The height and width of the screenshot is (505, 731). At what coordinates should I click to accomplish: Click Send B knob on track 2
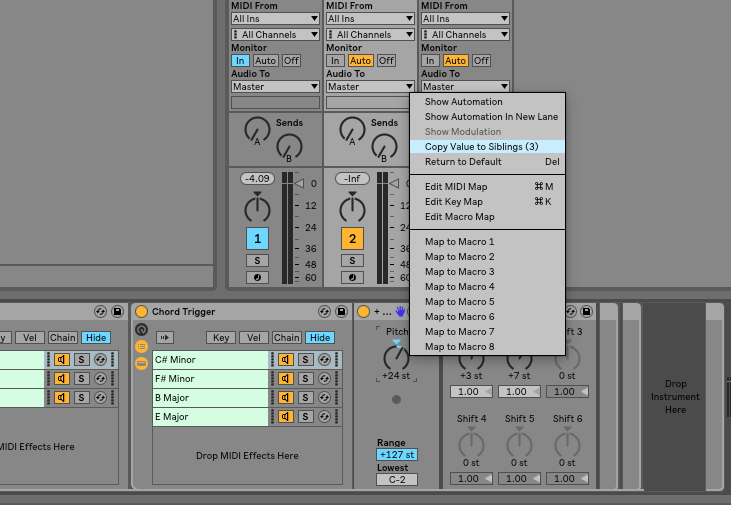click(384, 147)
